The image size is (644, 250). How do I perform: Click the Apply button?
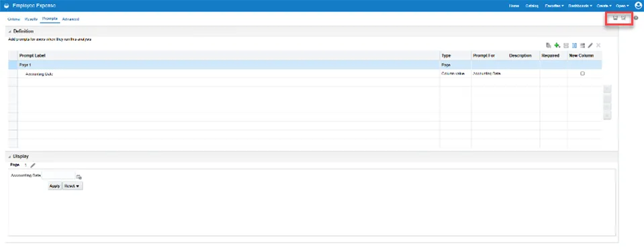point(54,186)
